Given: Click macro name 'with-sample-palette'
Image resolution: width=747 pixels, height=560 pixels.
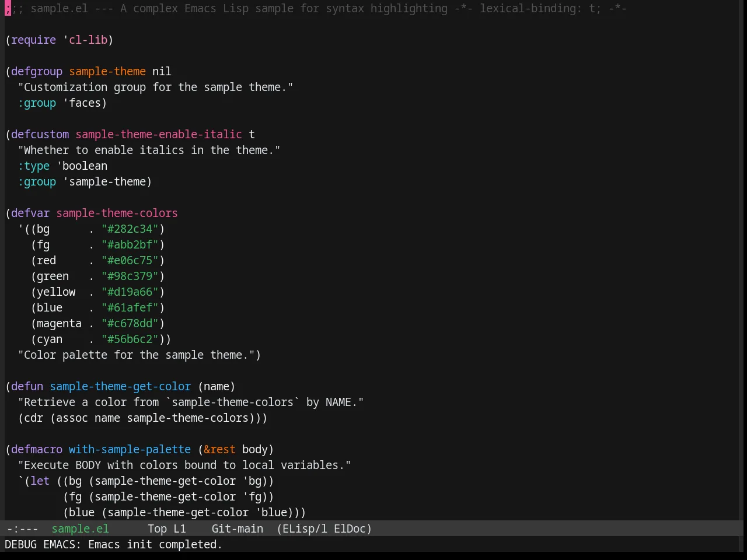Looking at the screenshot, I should (x=130, y=449).
